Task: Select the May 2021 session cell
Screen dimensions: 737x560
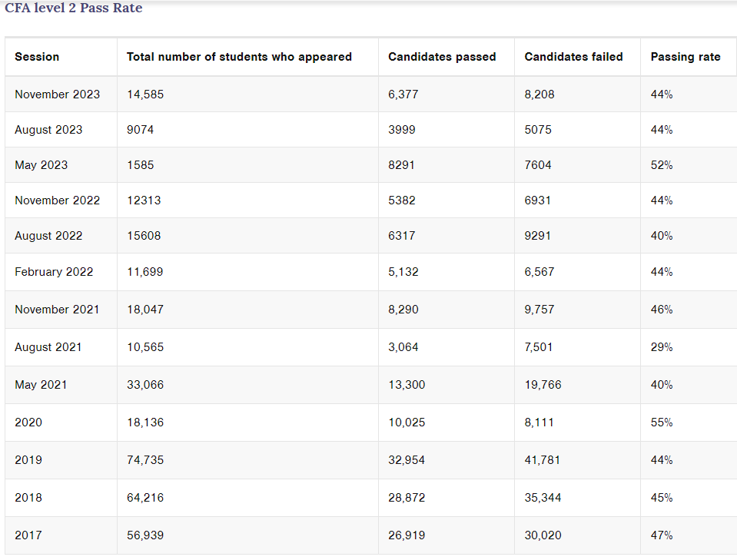Action: pos(41,385)
